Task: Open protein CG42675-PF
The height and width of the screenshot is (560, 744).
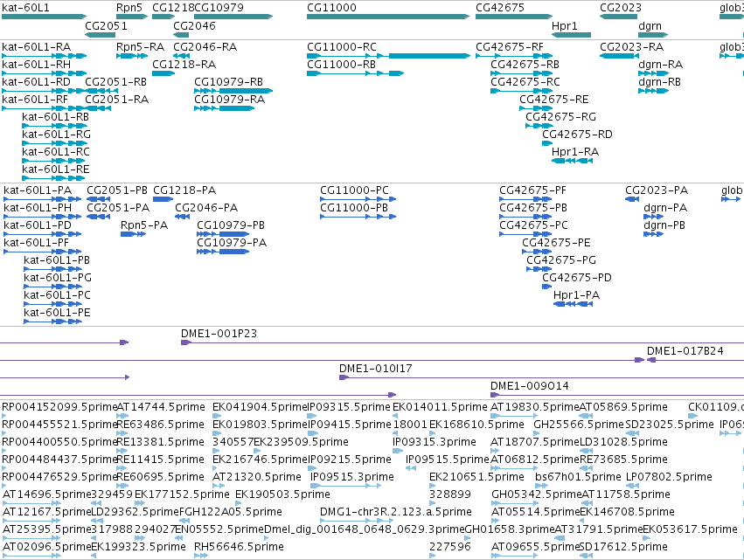Action: pos(525,199)
